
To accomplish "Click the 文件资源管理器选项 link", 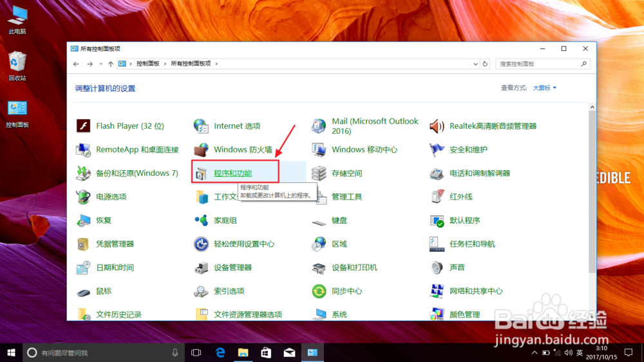I will point(248,315).
